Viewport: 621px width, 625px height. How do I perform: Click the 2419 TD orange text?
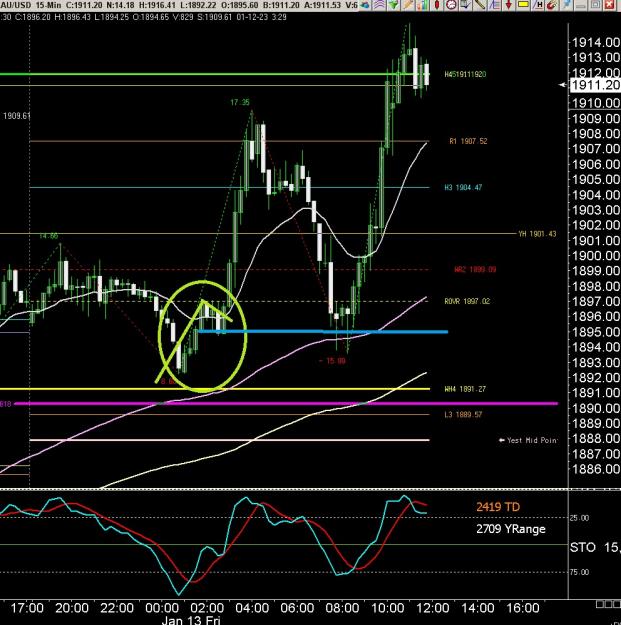click(498, 507)
